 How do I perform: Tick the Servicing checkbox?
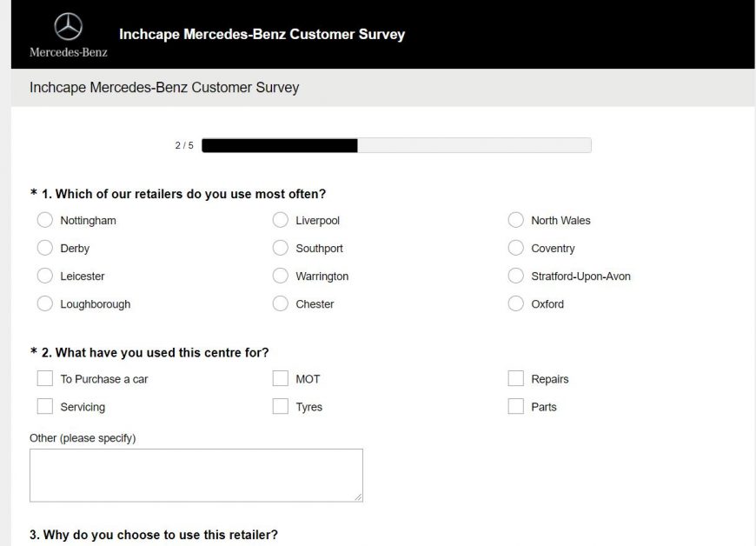coord(45,407)
